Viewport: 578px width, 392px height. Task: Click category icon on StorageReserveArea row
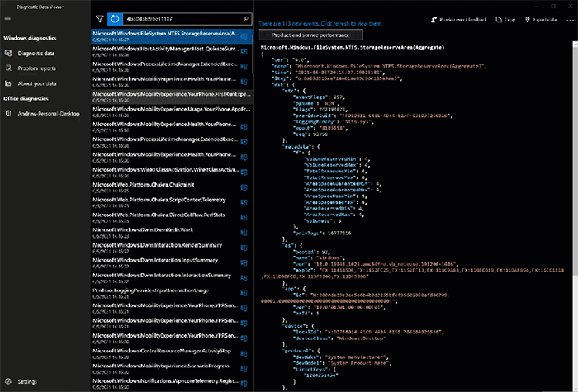tap(244, 36)
